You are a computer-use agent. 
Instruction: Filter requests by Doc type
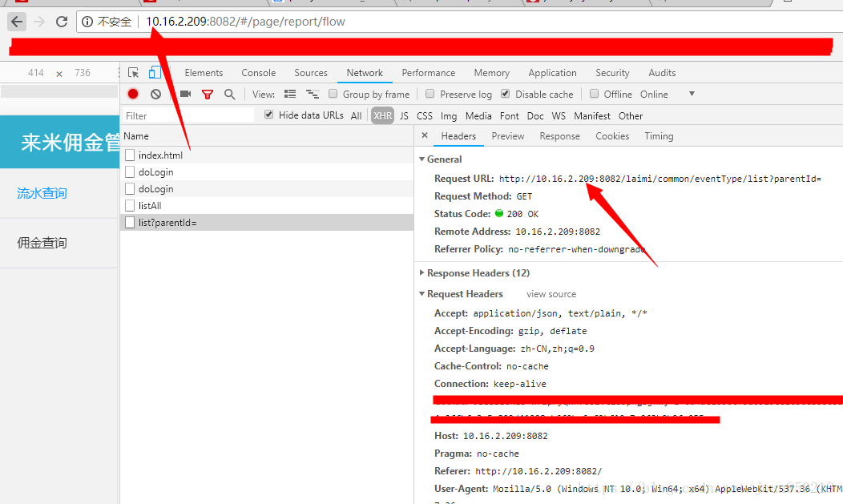[535, 115]
